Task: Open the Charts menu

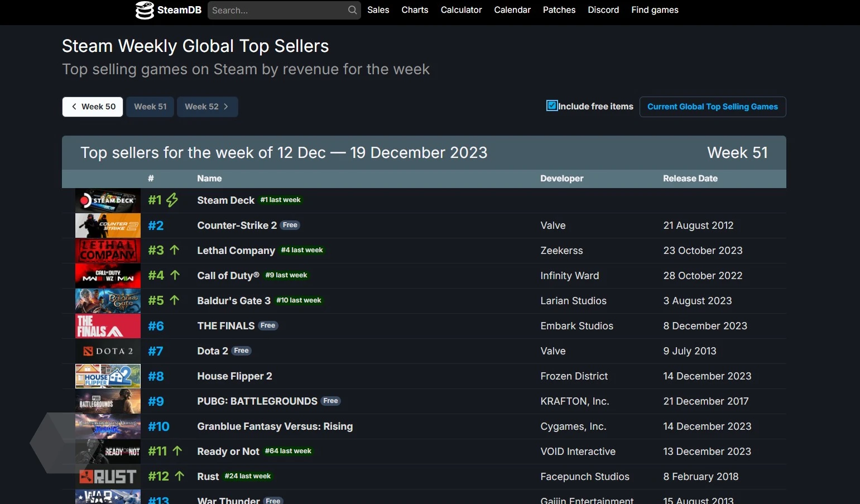Action: pyautogui.click(x=415, y=10)
